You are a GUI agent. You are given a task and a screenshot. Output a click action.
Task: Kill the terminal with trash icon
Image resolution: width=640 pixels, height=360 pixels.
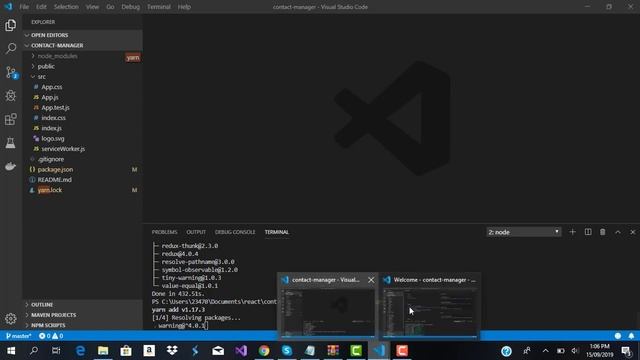coord(602,232)
